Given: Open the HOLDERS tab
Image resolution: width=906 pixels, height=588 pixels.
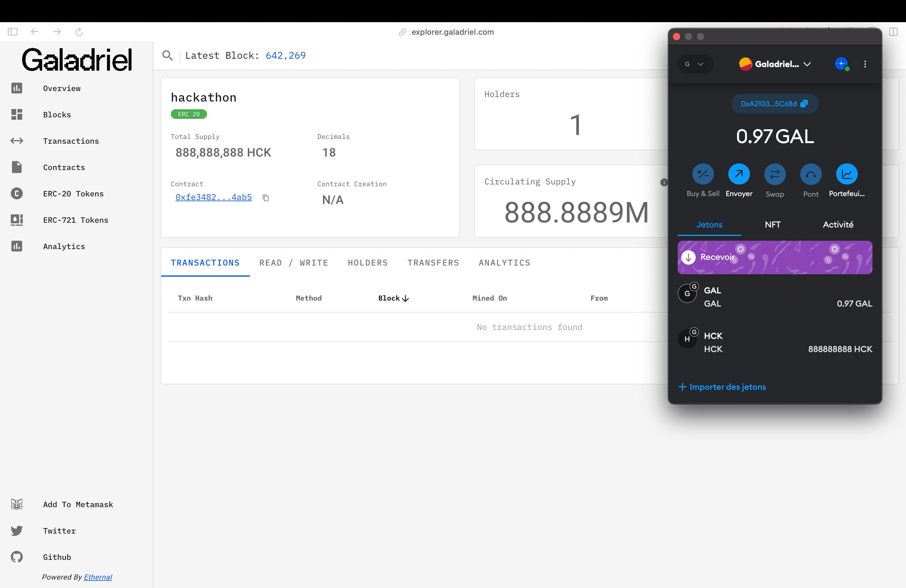Looking at the screenshot, I should tap(368, 263).
